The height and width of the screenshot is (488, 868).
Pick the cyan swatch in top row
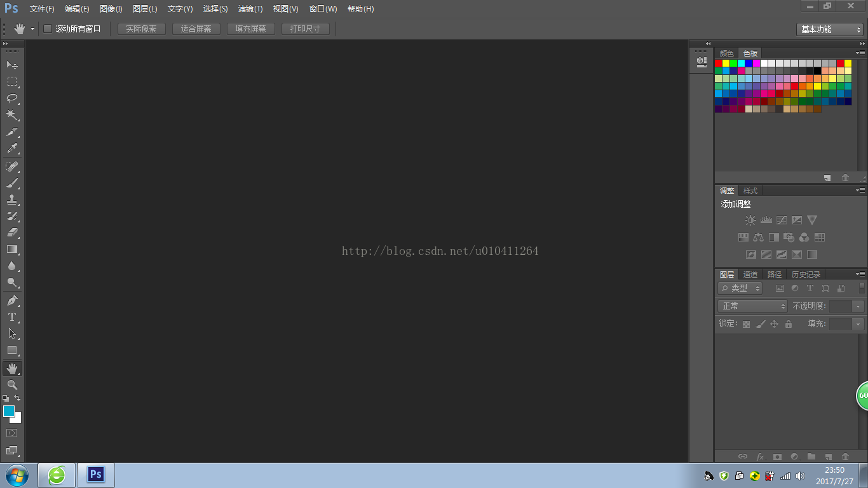click(741, 64)
